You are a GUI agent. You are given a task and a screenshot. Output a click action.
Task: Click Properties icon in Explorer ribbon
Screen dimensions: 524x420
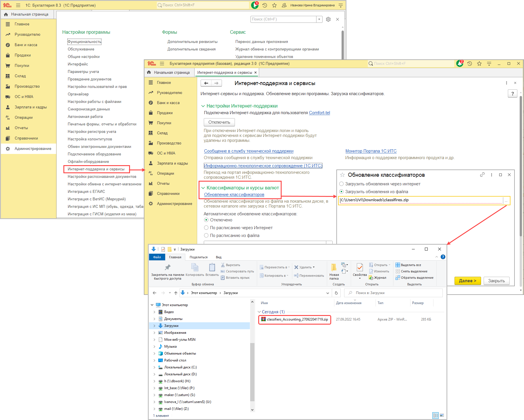coord(360,271)
